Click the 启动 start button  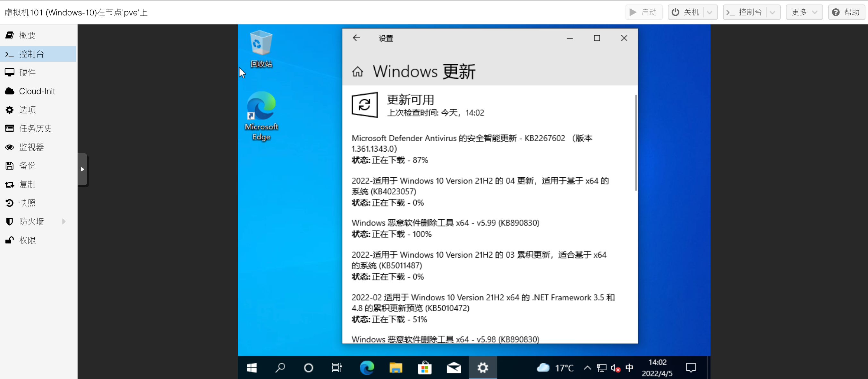click(643, 12)
